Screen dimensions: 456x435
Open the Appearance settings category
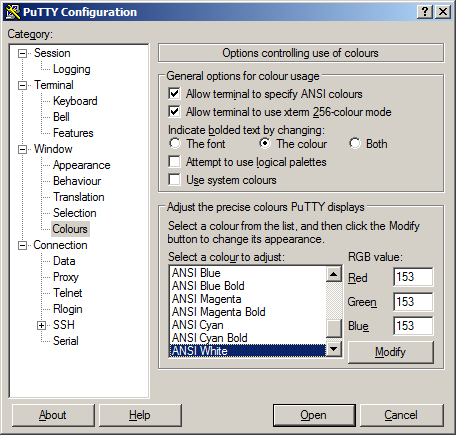click(81, 165)
